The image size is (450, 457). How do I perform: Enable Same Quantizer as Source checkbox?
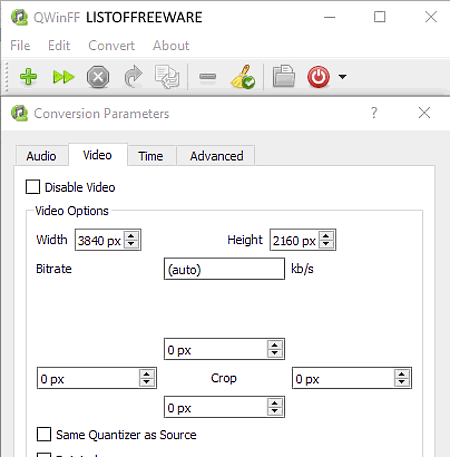[44, 434]
